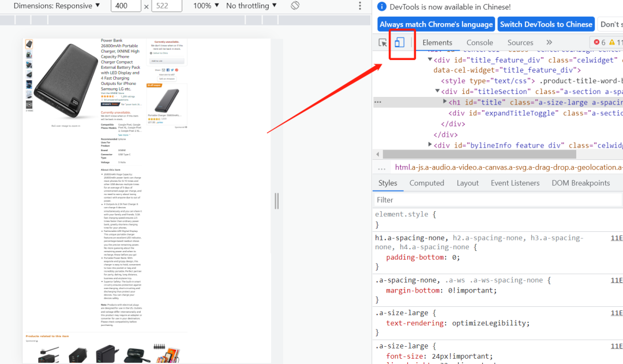Click the Add to List button
The height and width of the screenshot is (364, 623).
[167, 61]
